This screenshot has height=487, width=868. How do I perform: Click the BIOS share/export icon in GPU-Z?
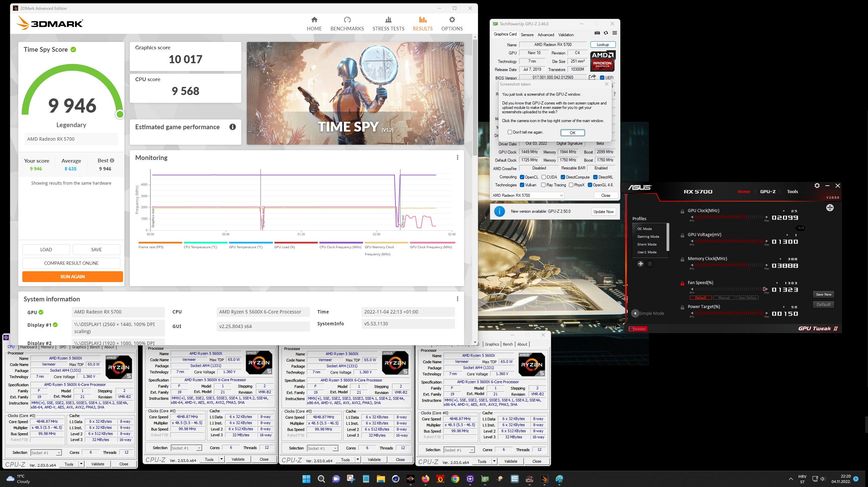click(592, 77)
